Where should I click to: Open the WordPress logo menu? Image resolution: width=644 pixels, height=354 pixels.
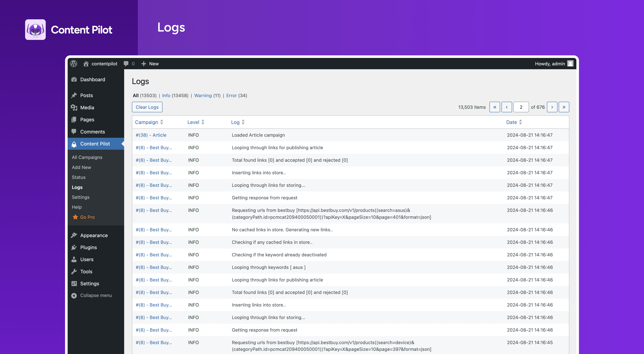coord(74,64)
